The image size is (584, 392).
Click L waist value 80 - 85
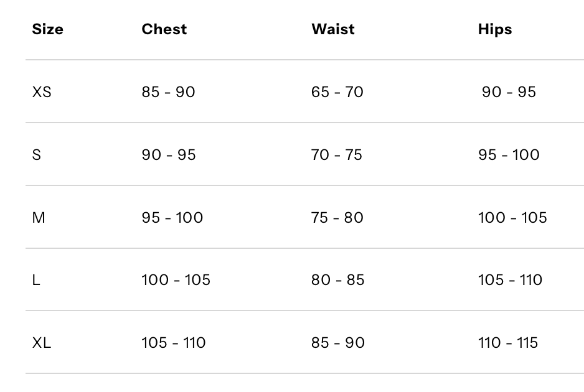point(337,280)
